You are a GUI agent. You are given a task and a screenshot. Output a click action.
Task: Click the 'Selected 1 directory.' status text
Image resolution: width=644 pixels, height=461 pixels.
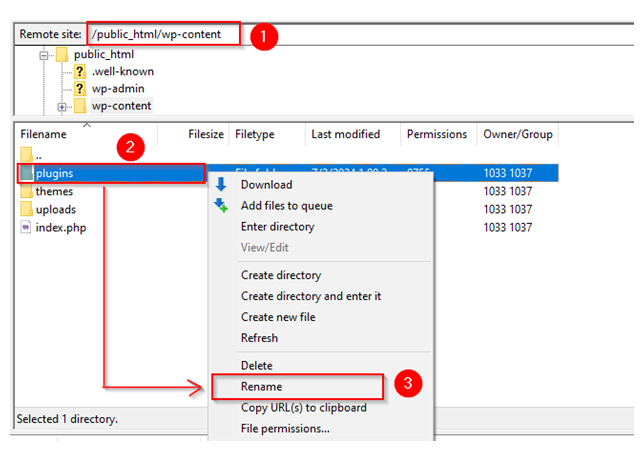click(x=67, y=419)
